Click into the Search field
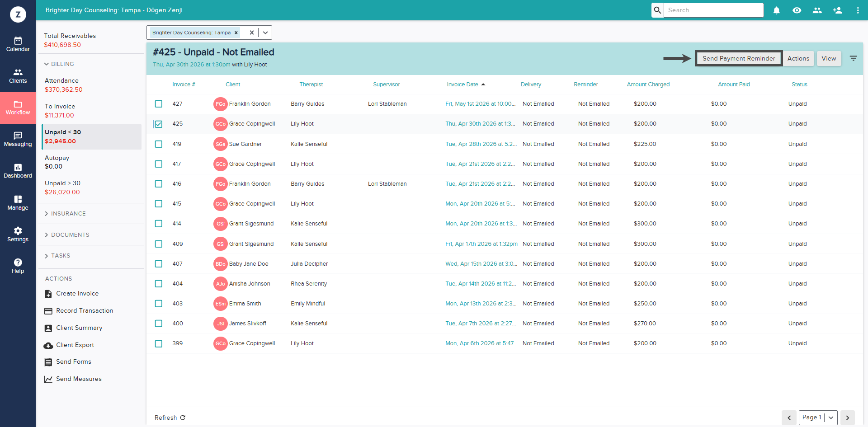This screenshot has width=868, height=427. [x=713, y=10]
